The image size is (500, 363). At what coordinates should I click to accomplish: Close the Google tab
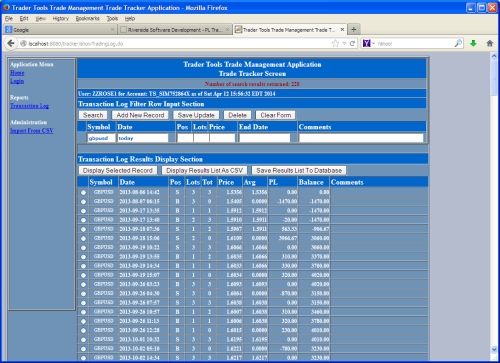pos(112,30)
